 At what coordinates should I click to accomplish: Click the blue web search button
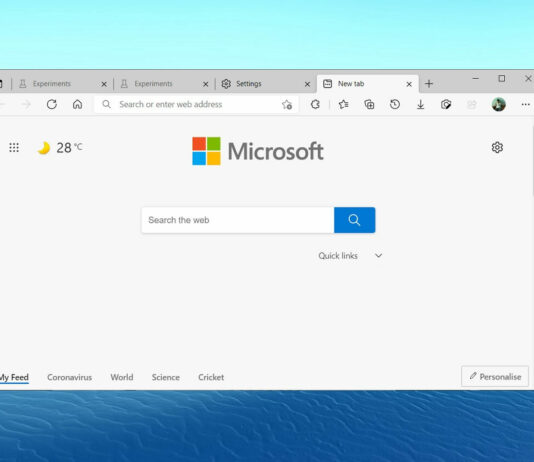point(355,220)
